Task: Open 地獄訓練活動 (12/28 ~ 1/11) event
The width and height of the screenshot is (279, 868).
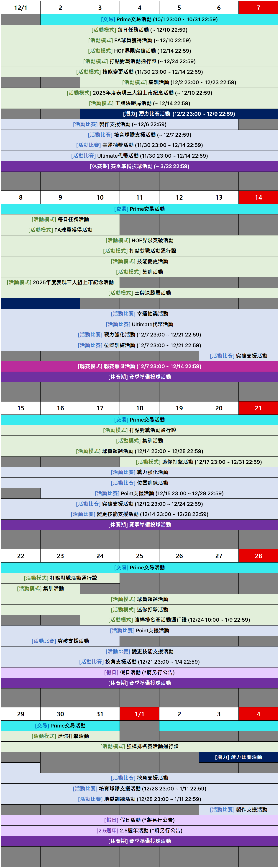Action: [x=139, y=799]
